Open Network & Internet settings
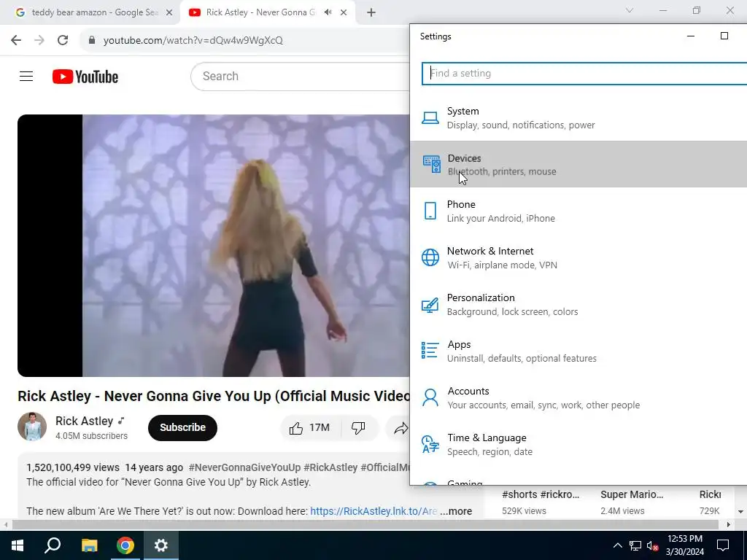 [578, 257]
